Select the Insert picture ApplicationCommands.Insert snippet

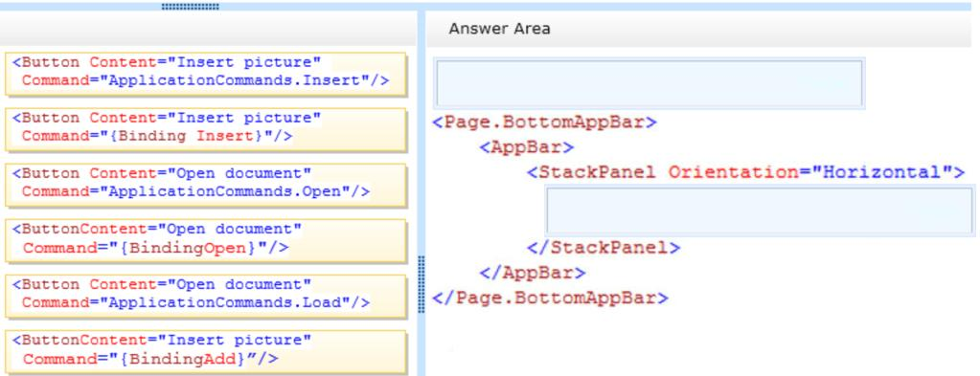pyautogui.click(x=206, y=73)
